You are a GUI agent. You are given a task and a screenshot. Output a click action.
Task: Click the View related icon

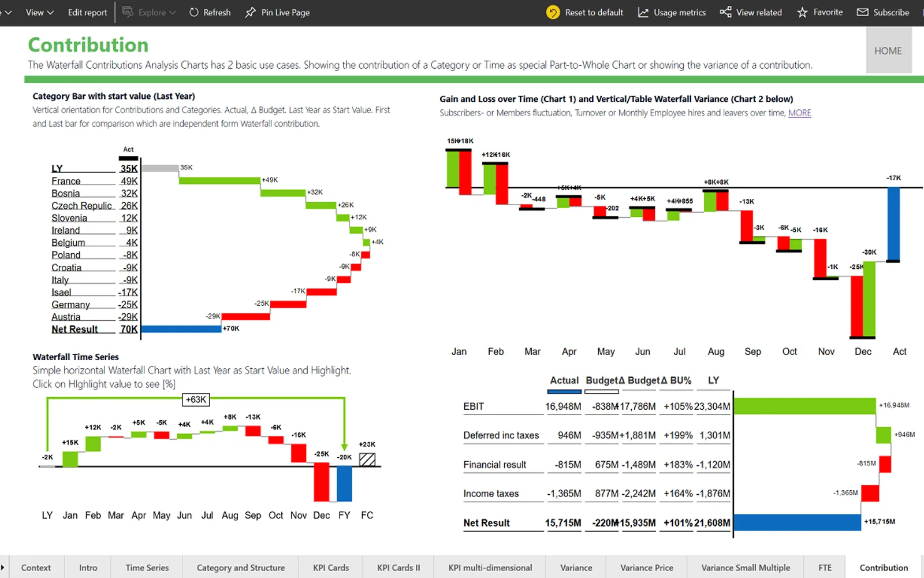[x=725, y=12]
